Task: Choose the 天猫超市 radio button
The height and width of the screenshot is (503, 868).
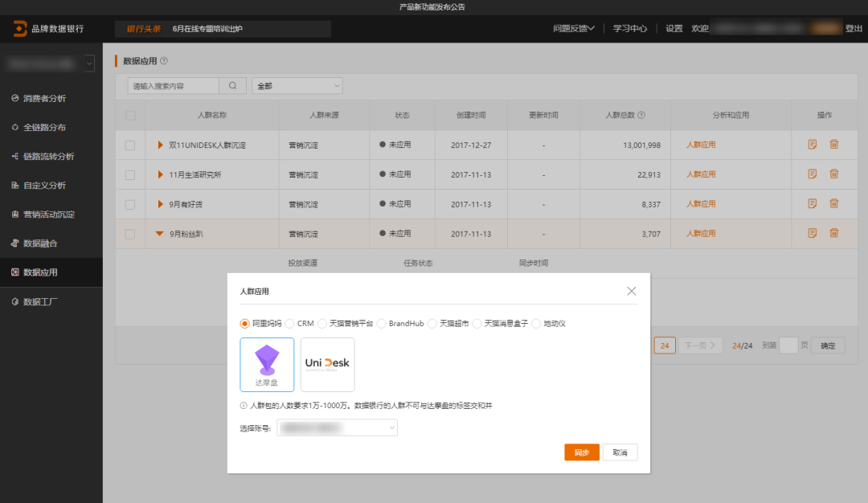Action: tap(432, 323)
